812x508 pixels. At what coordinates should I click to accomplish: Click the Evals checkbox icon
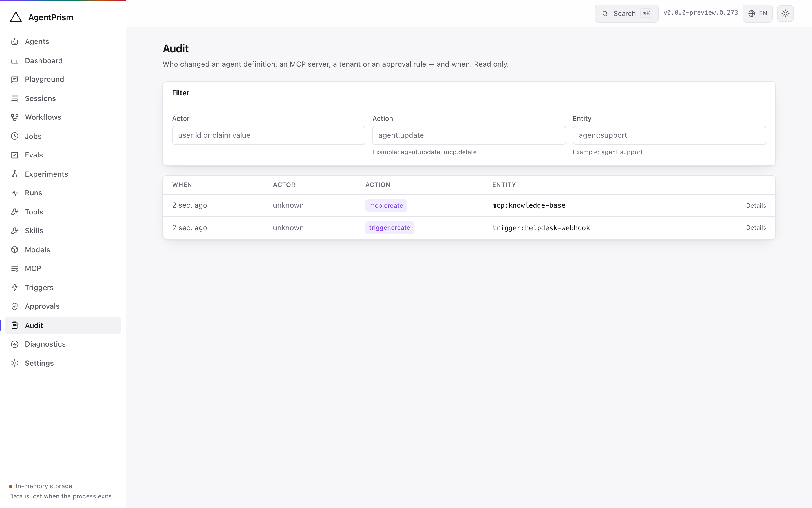pos(15,155)
